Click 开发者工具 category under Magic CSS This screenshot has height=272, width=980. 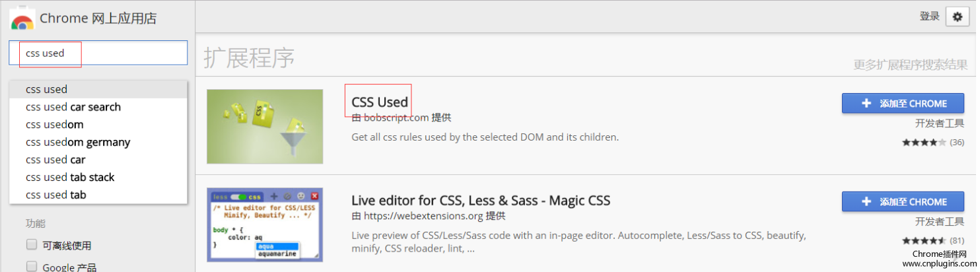tap(939, 222)
